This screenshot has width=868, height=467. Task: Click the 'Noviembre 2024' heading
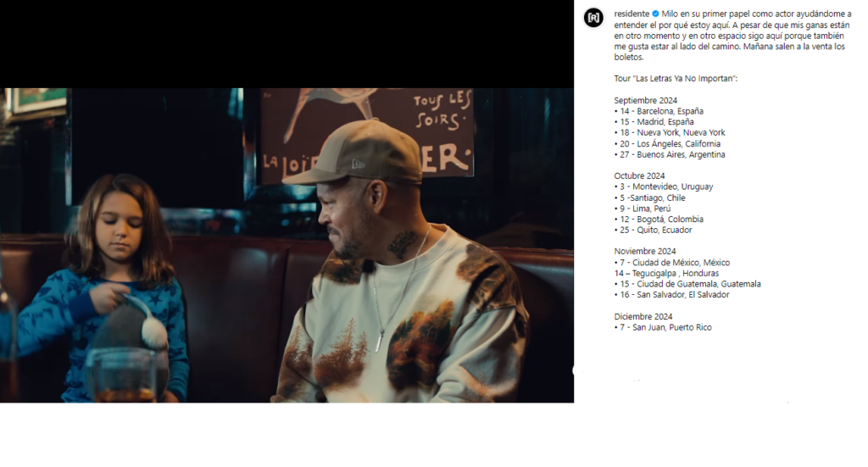645,251
